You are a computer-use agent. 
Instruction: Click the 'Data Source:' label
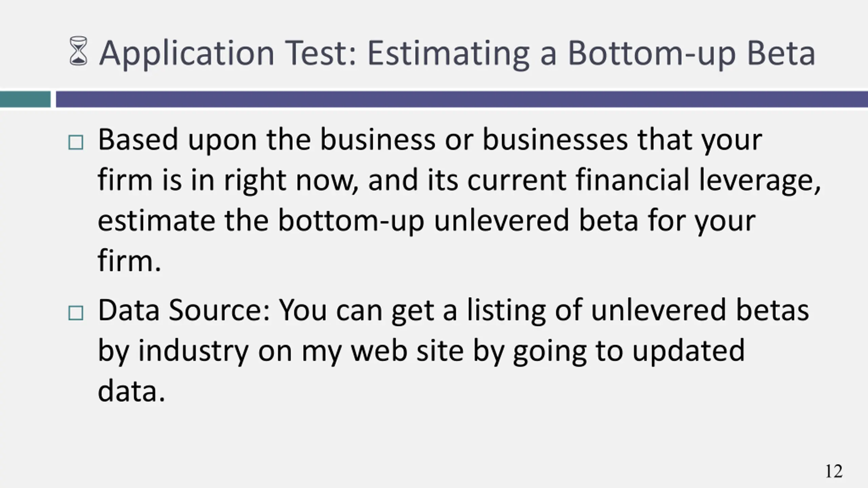tap(184, 310)
